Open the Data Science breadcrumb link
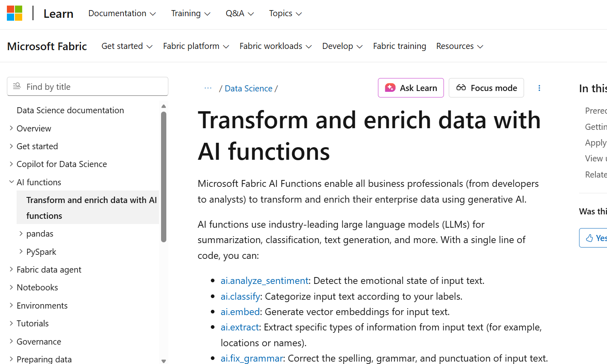The height and width of the screenshot is (364, 607). 248,89
